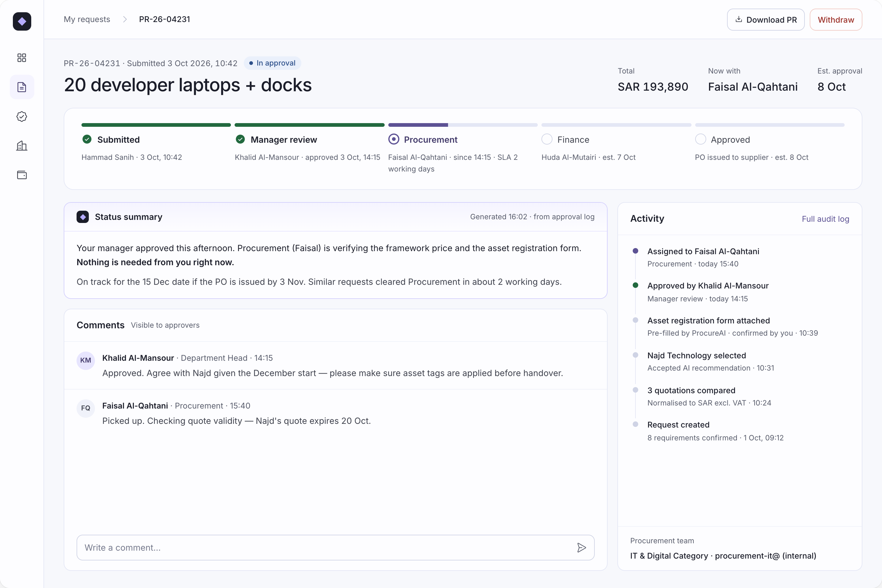Select the Approved step circle
This screenshot has height=588, width=882.
click(700, 140)
